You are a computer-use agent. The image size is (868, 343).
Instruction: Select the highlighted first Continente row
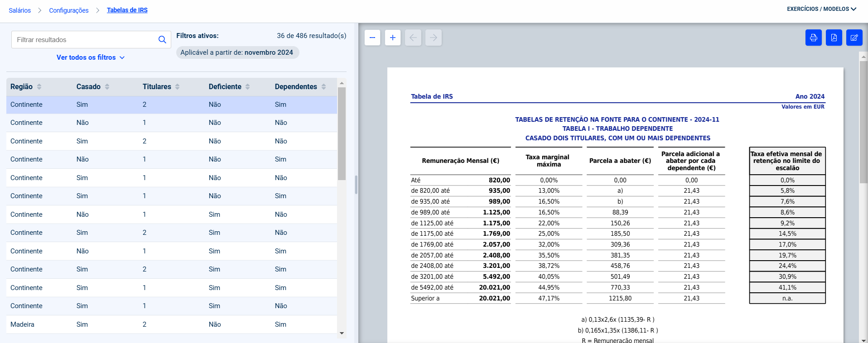[x=172, y=105]
